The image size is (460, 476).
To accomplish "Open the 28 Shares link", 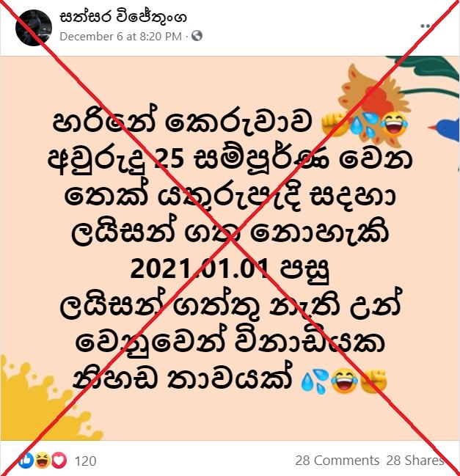I will pyautogui.click(x=415, y=461).
